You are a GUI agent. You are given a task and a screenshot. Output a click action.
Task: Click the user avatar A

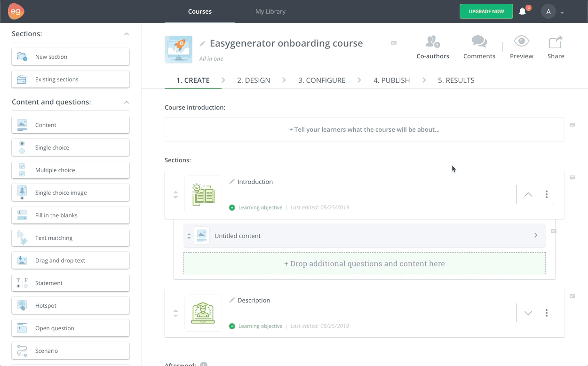coord(548,12)
